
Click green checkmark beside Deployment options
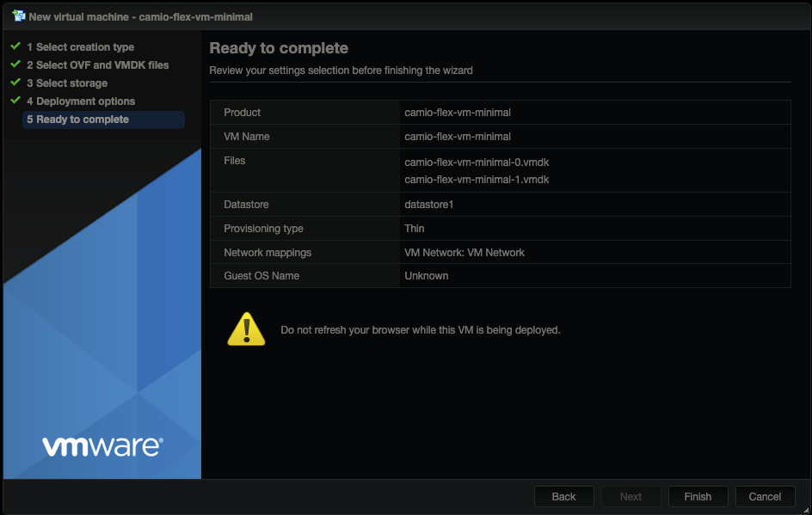(15, 101)
